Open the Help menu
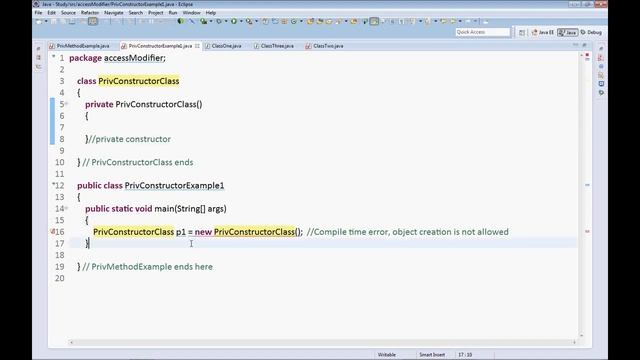Screen dimensions: 640x360 [x=211, y=13]
